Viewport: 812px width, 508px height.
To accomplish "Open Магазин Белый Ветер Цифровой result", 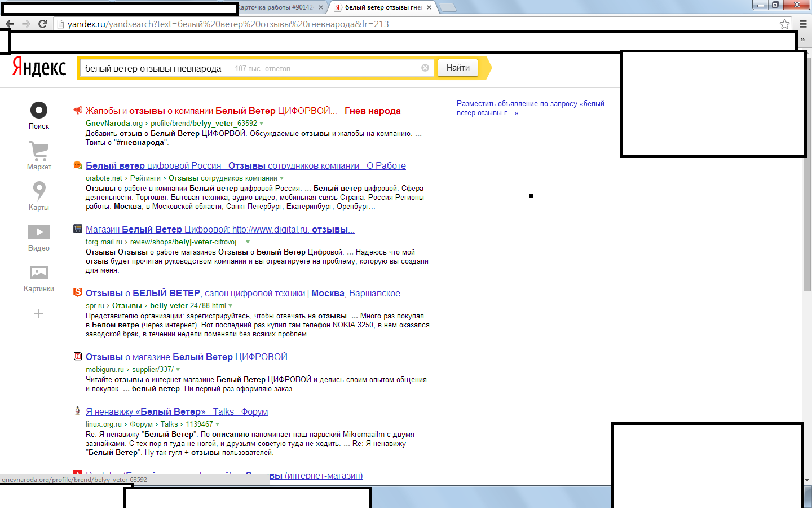I will [x=220, y=229].
